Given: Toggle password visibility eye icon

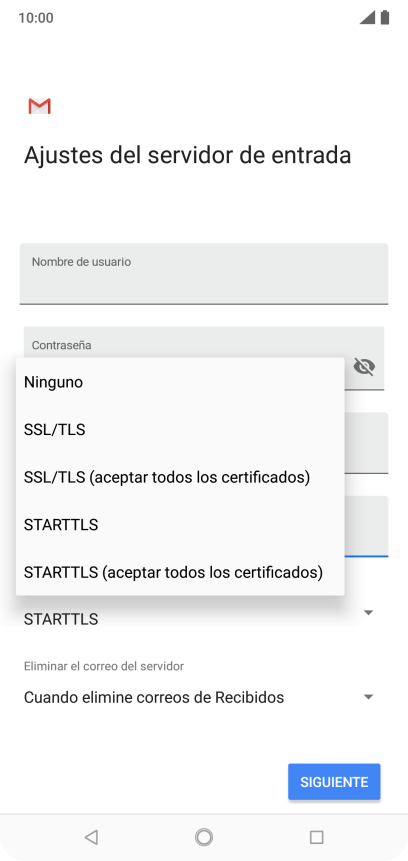Looking at the screenshot, I should pyautogui.click(x=364, y=366).
